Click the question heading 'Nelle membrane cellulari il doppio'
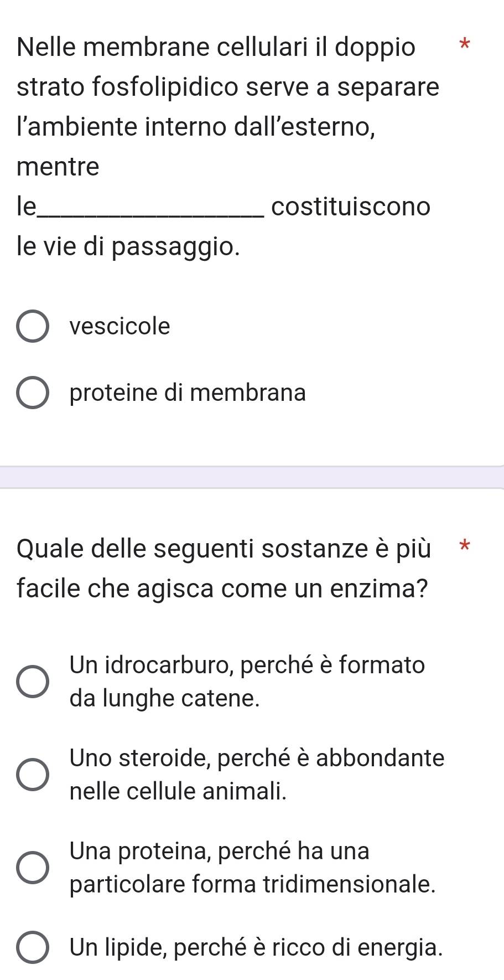504x980 pixels. (216, 48)
